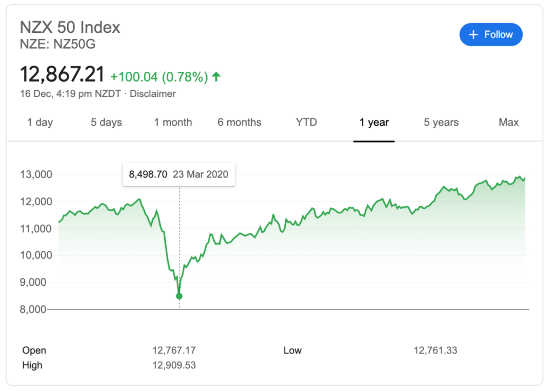Switch to the 5 years tab
This screenshot has width=554, height=392.
tap(441, 122)
